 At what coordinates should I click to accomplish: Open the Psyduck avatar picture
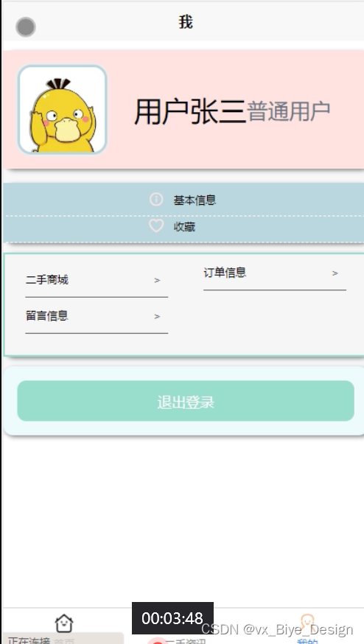pyautogui.click(x=63, y=110)
